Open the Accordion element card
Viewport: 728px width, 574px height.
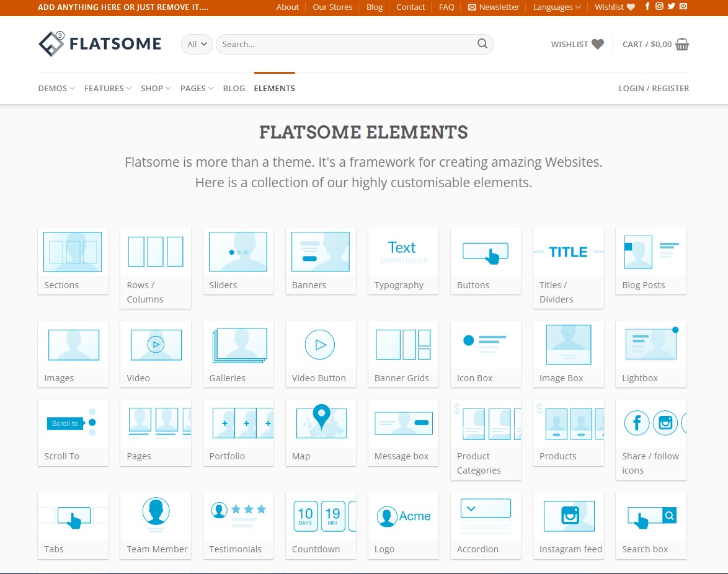486,525
